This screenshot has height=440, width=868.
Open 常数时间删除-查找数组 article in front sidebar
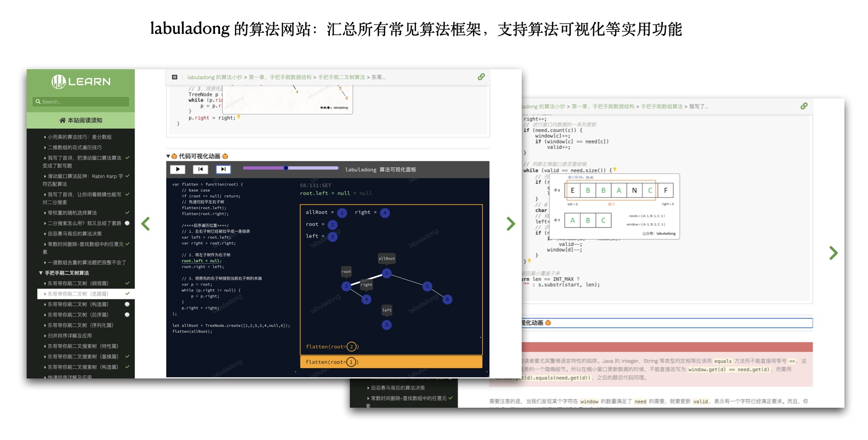tap(83, 248)
